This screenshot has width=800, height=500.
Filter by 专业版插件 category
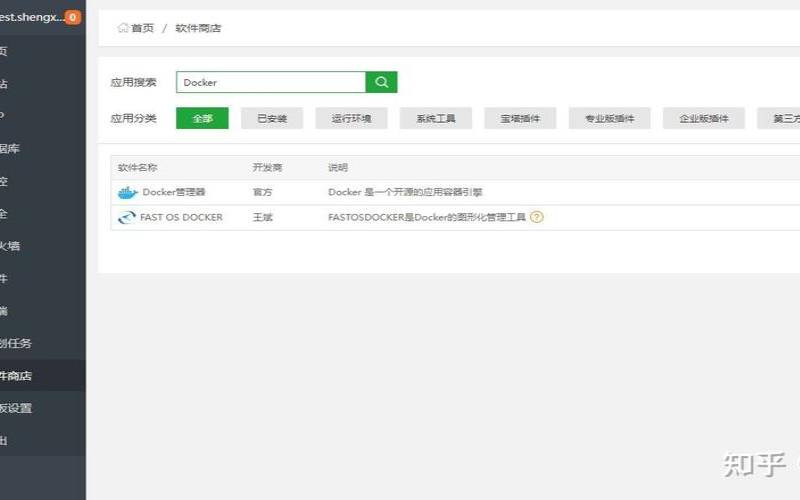[x=609, y=118]
